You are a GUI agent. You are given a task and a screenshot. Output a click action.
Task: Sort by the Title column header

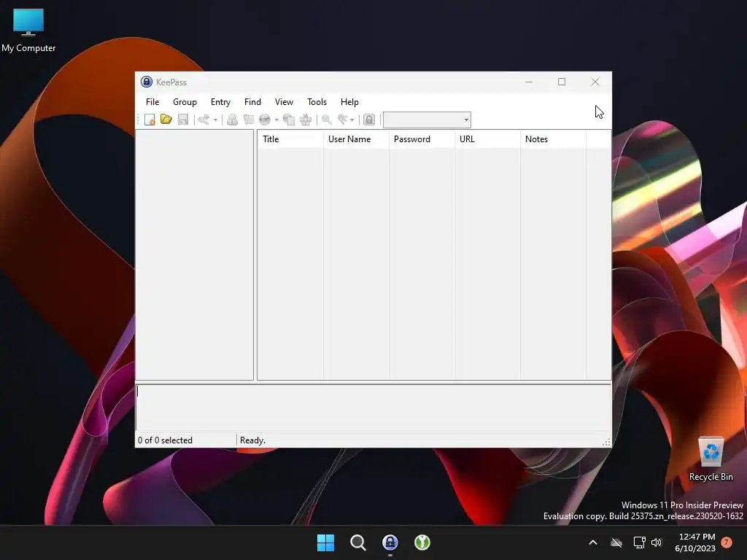tap(290, 139)
